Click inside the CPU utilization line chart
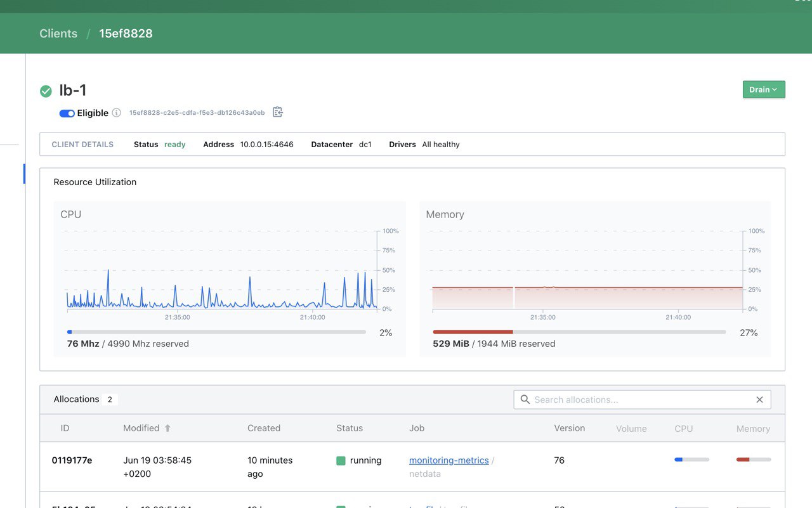This screenshot has width=812, height=508. [222, 270]
